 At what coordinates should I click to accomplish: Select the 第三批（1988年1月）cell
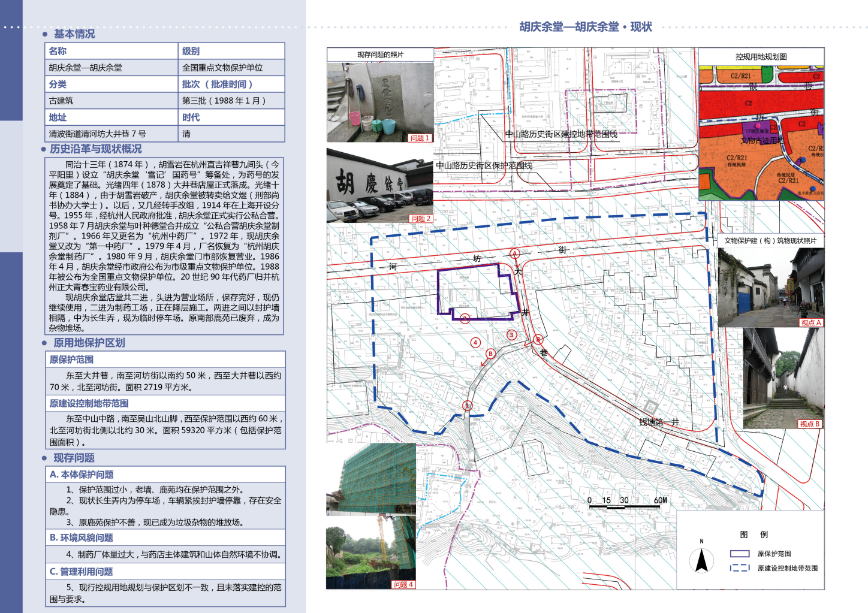click(231, 100)
